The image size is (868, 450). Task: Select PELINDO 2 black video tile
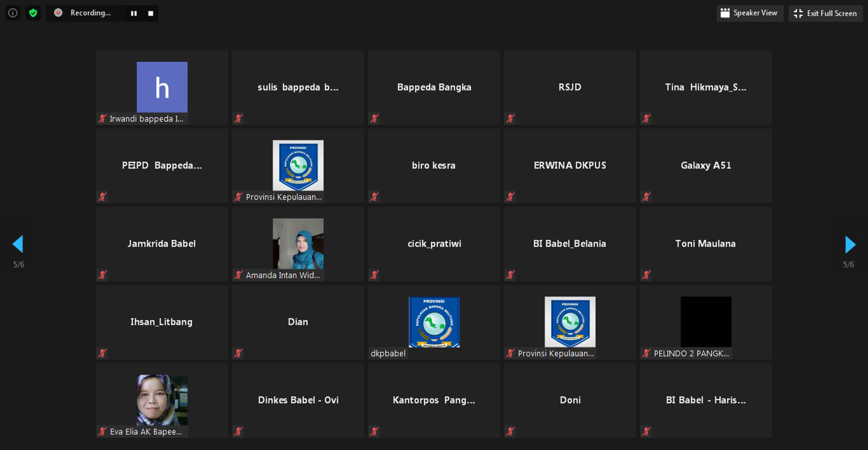[706, 321]
